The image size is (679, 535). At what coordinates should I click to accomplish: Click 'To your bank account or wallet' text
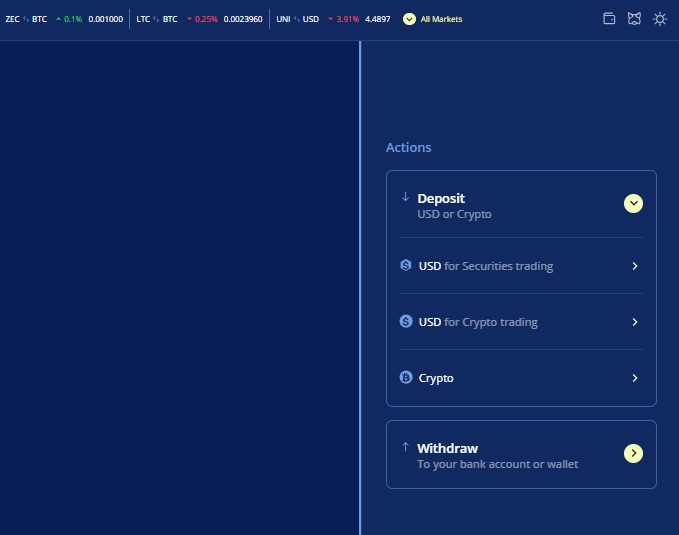point(498,464)
